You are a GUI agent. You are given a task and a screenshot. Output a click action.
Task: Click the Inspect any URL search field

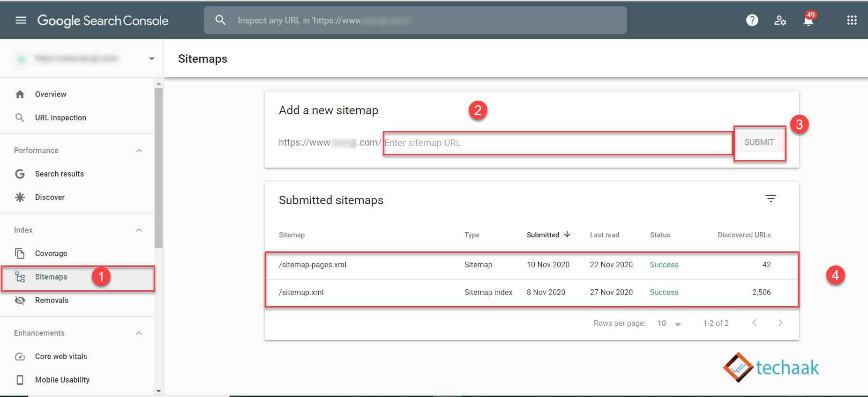415,20
